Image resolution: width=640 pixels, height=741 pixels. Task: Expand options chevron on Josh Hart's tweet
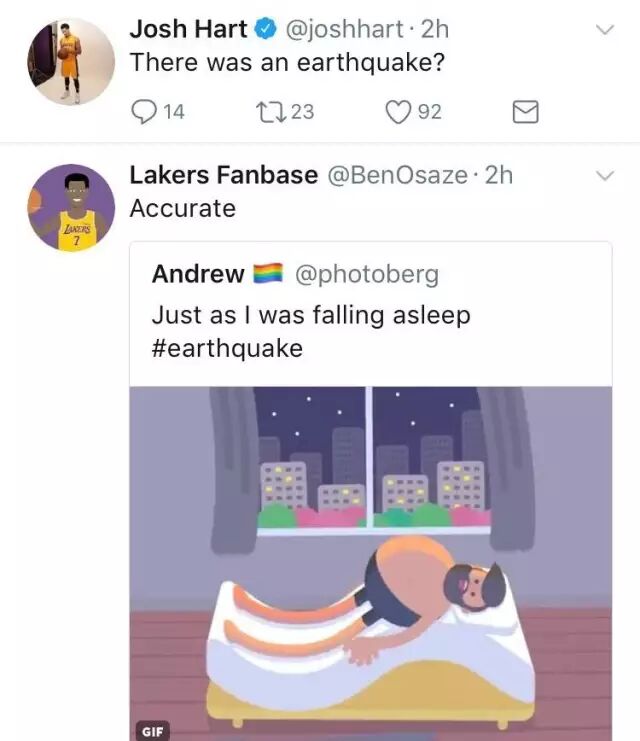coord(605,30)
